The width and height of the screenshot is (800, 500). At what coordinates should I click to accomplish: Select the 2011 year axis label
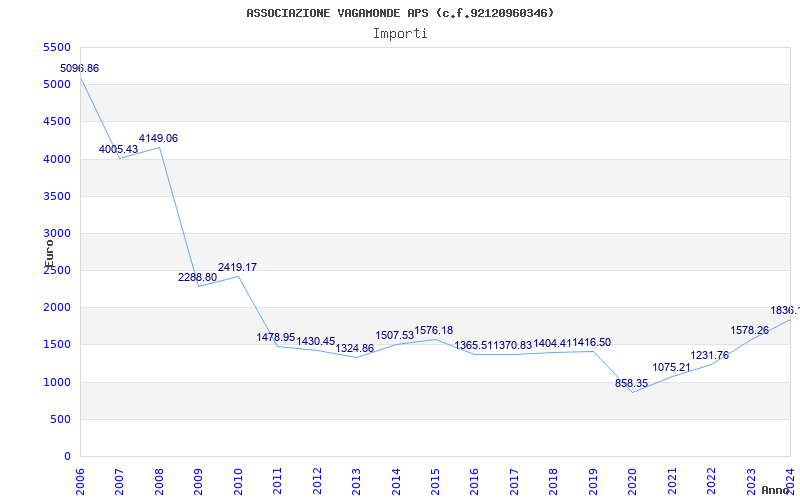pyautogui.click(x=277, y=481)
